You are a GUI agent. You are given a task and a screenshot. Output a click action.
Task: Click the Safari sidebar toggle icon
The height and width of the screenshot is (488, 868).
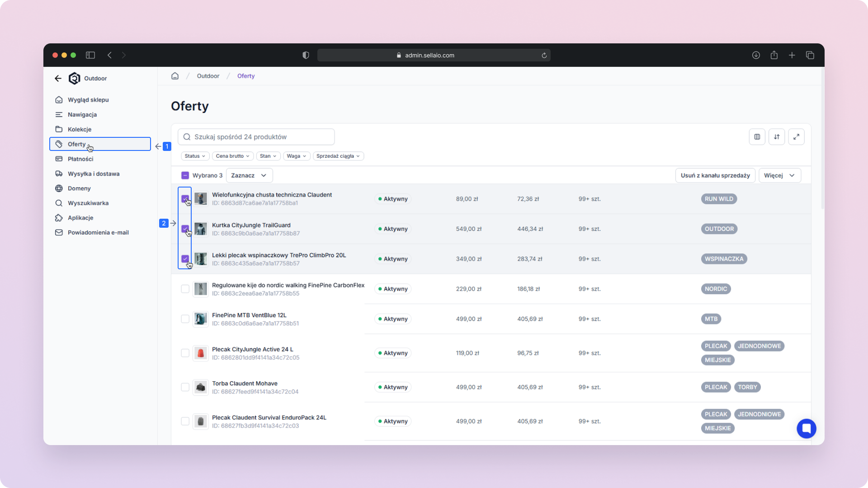tap(90, 55)
